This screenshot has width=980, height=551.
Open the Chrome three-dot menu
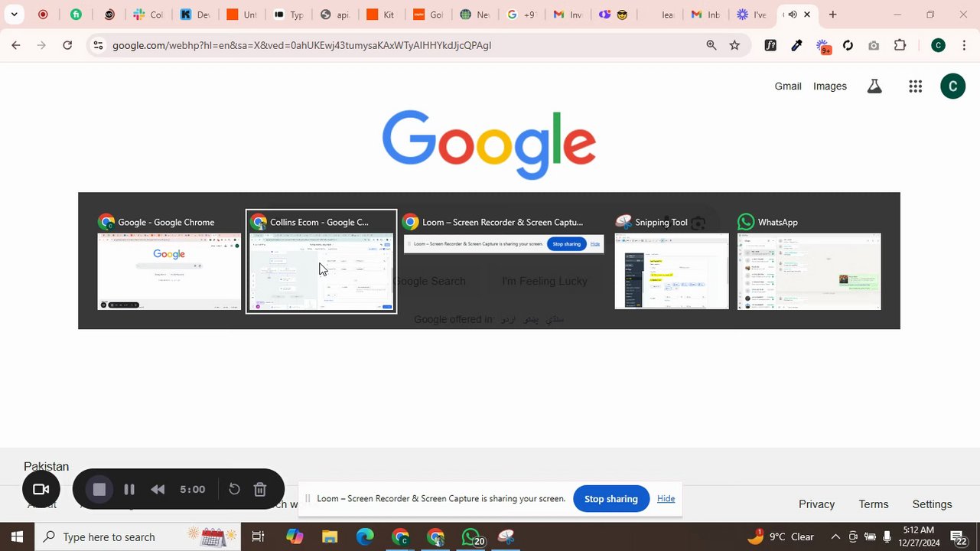[x=964, y=45]
